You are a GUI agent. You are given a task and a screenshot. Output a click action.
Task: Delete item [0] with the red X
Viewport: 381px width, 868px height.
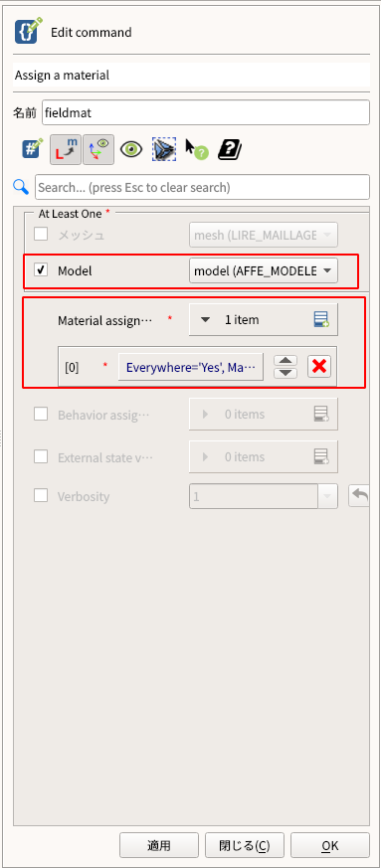319,367
